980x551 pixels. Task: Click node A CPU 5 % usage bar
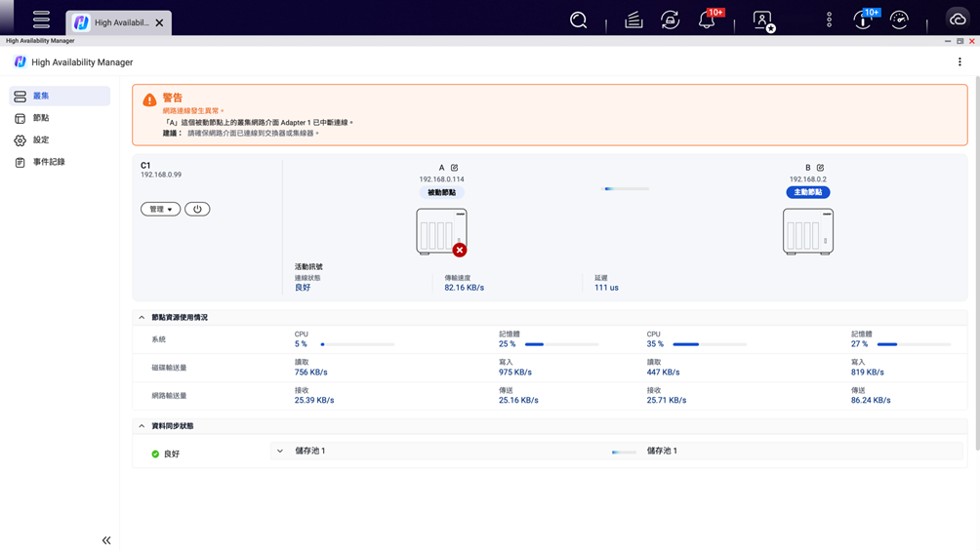click(357, 344)
